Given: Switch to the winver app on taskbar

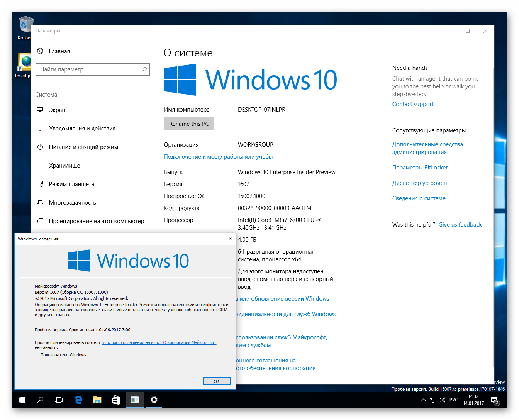Looking at the screenshot, I should point(135,400).
